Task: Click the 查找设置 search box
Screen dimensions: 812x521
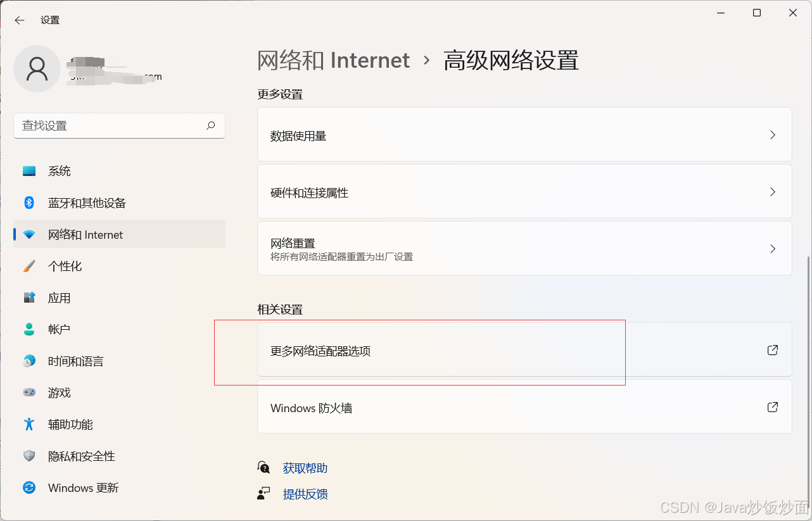Action: coord(119,125)
